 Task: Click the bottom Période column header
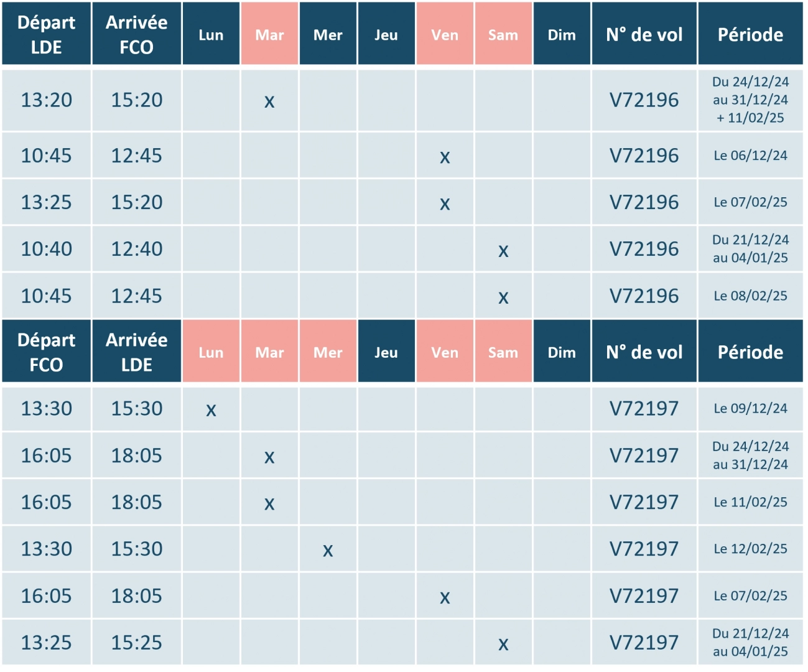[x=750, y=351]
